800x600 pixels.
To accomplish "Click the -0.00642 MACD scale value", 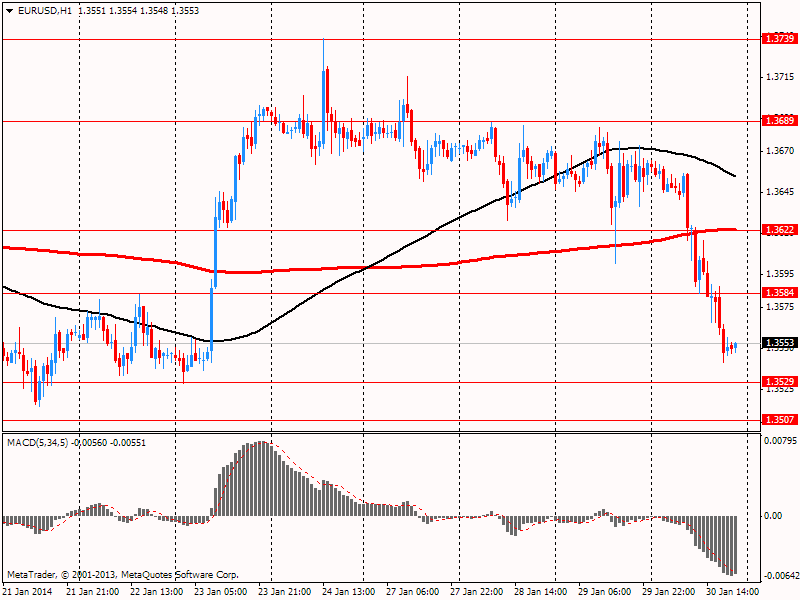I will 780,577.
